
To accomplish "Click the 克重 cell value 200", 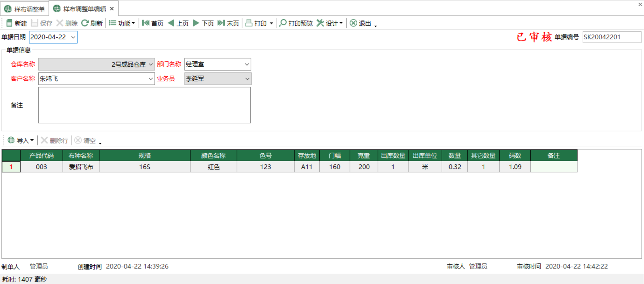I will pyautogui.click(x=364, y=167).
